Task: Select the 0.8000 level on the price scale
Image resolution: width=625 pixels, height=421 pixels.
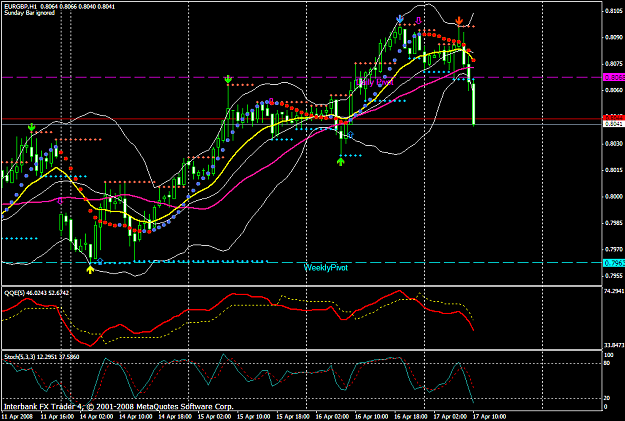Action: click(614, 196)
